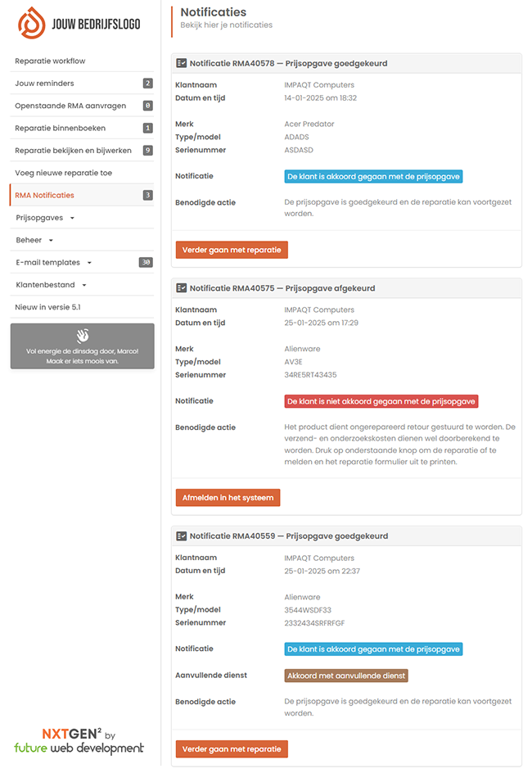Expand the Prijsopgaves dropdown menu
Screen dimensions: 532x773
[x=45, y=219]
